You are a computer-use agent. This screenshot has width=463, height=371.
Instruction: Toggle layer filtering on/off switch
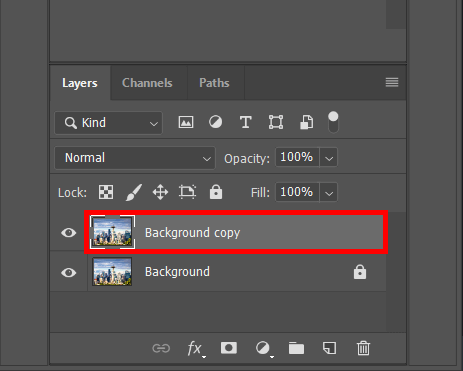coord(333,122)
